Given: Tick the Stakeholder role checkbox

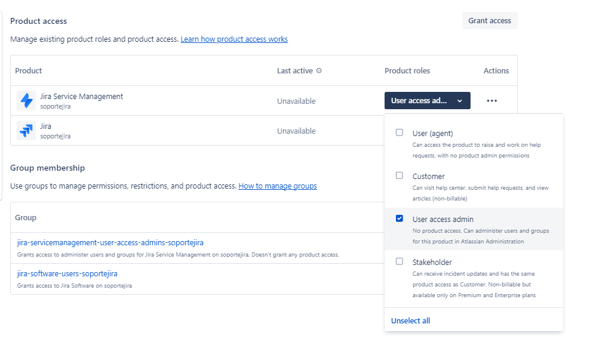Looking at the screenshot, I should (400, 261).
